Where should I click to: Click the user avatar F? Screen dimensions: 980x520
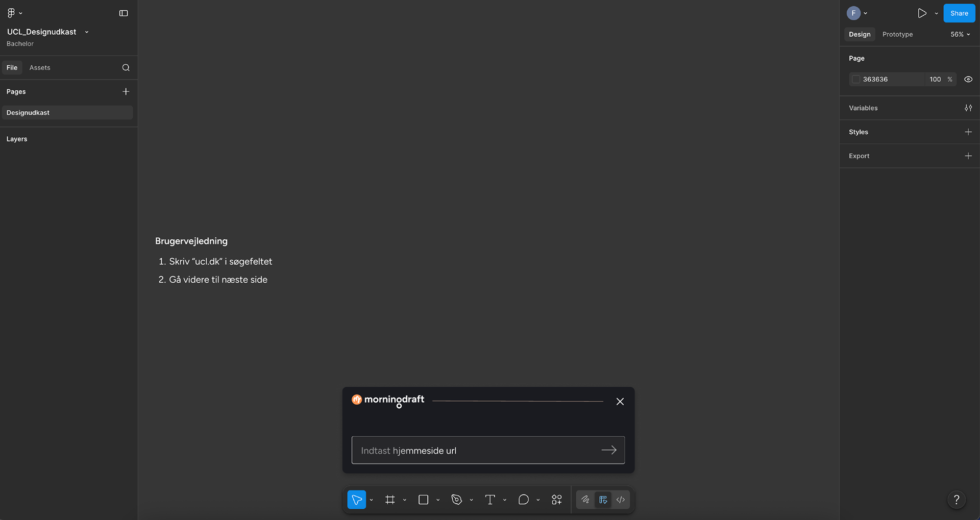853,13
